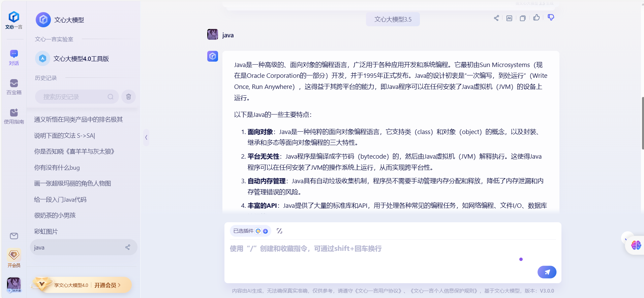Click the user avatar beside java message

tap(213, 34)
